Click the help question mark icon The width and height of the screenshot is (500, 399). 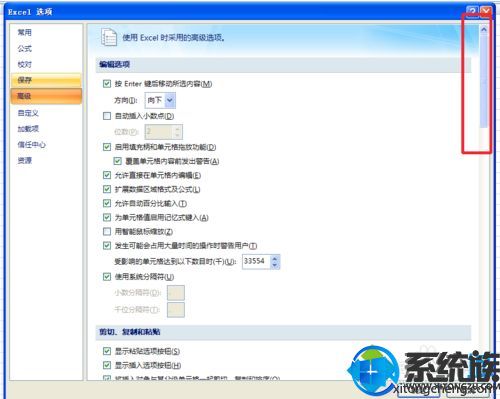point(472,12)
